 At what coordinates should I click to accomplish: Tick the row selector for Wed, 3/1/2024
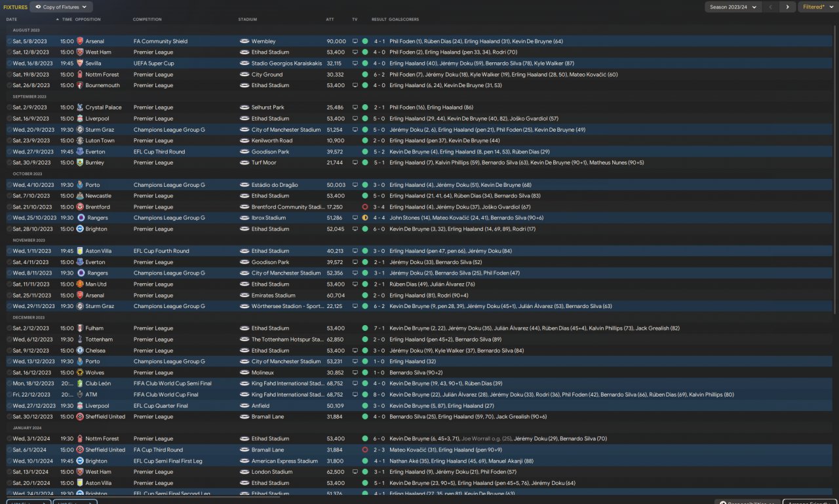click(x=9, y=438)
